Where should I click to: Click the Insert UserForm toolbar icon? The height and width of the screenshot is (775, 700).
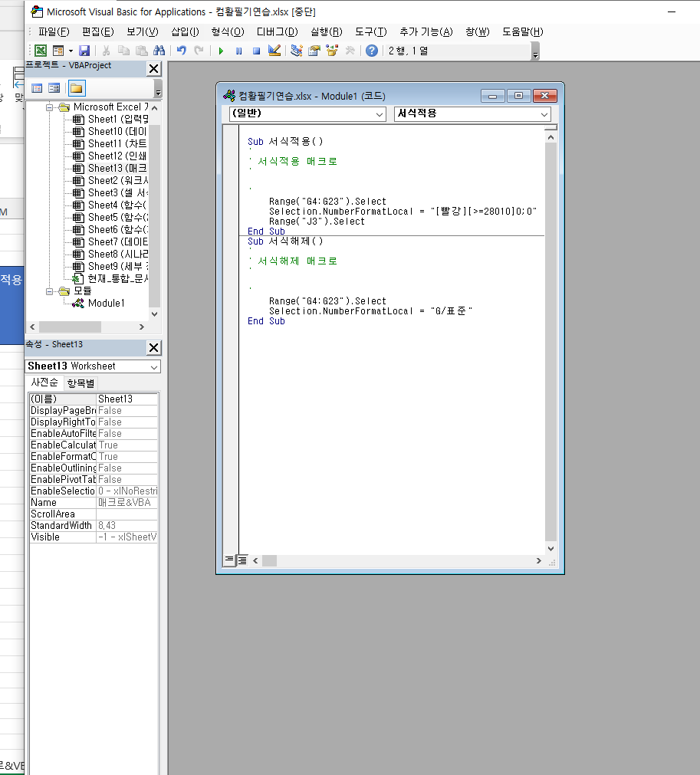[58, 51]
